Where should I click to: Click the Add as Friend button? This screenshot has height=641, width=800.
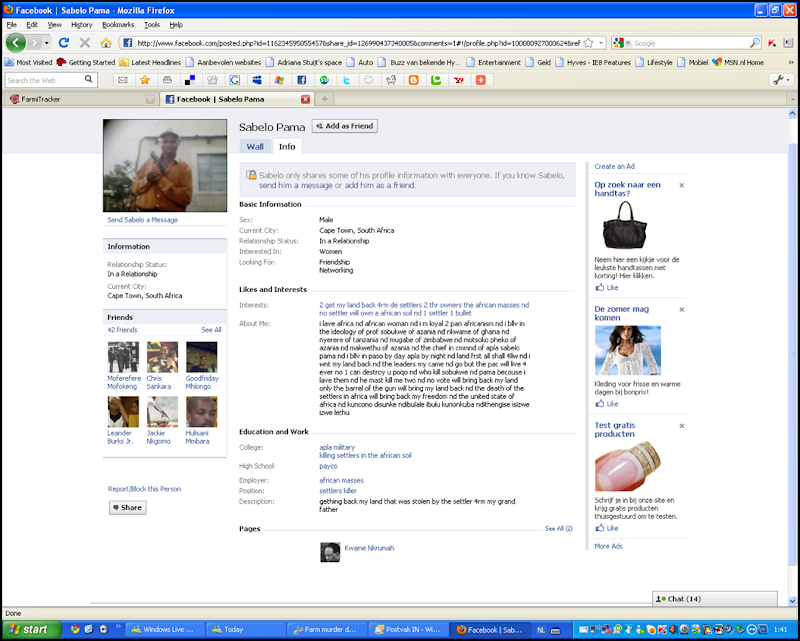click(344, 126)
